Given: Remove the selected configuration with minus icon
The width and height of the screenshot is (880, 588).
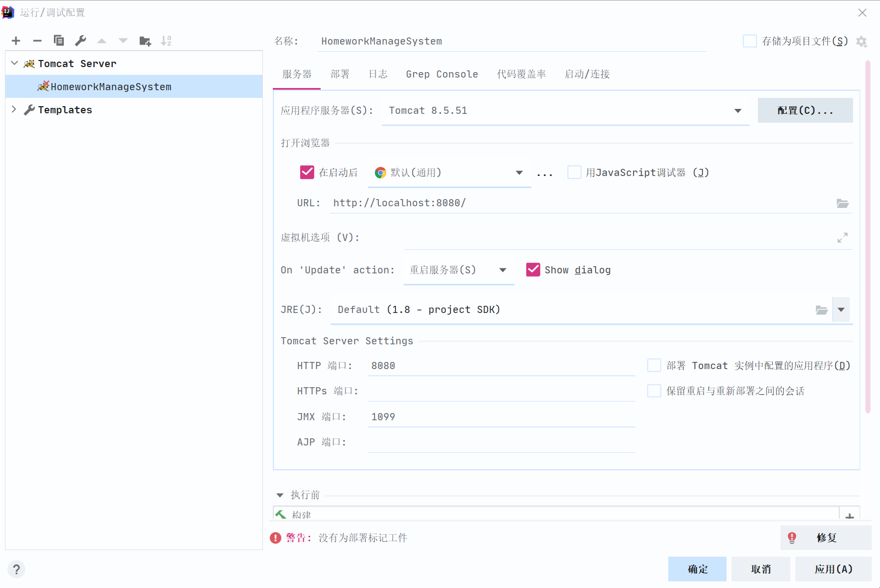Looking at the screenshot, I should tap(37, 41).
